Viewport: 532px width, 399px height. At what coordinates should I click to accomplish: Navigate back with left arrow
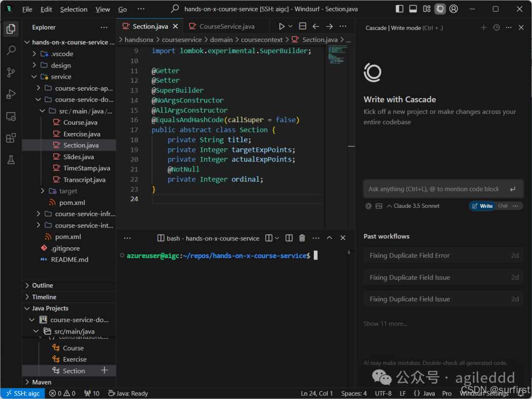[316, 26]
